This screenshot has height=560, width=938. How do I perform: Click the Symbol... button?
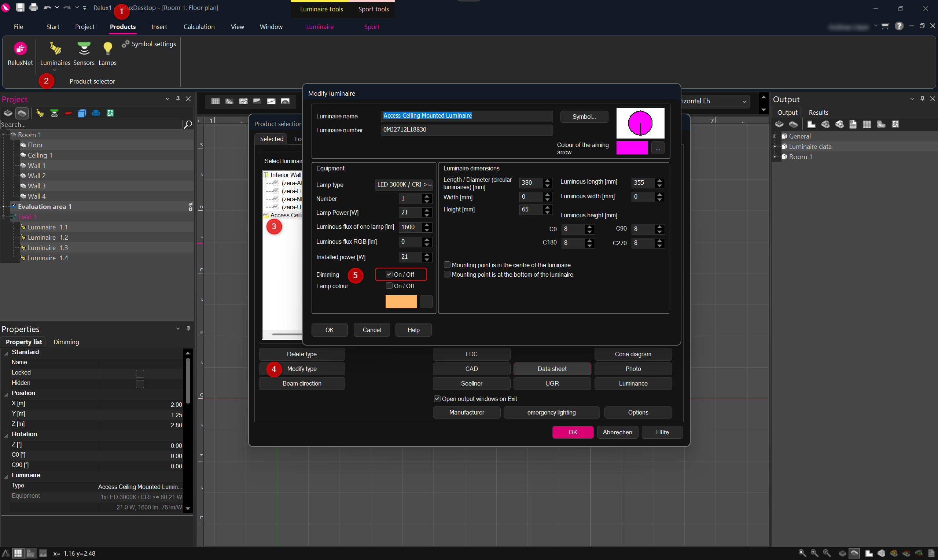[584, 117]
